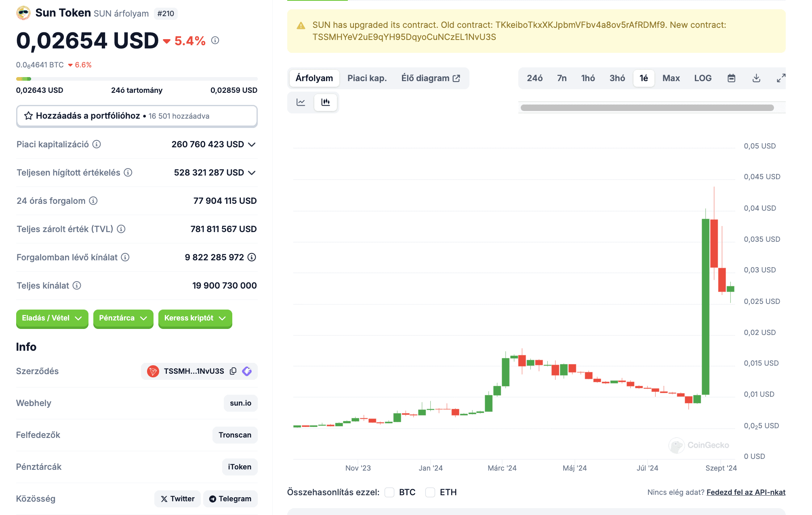Click the 77 904 115 USD volume value
This screenshot has width=812, height=515.
click(225, 201)
